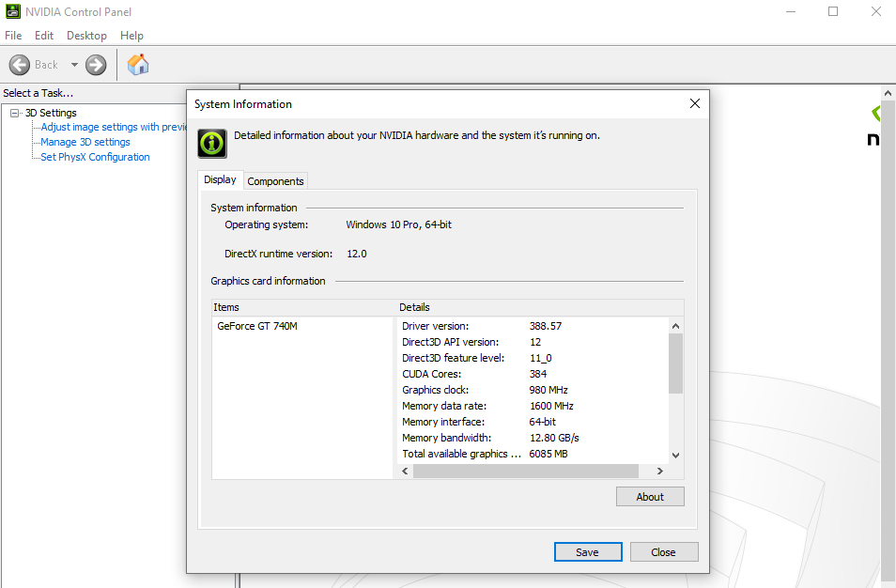Click the Back label in toolbar
Image resolution: width=896 pixels, height=588 pixels.
pyautogui.click(x=46, y=65)
